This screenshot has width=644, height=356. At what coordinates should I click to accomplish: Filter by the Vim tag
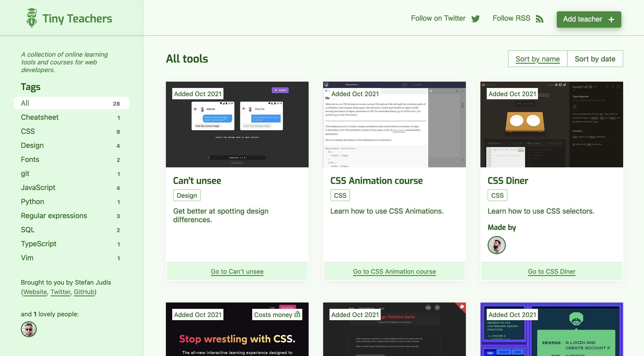point(72,257)
